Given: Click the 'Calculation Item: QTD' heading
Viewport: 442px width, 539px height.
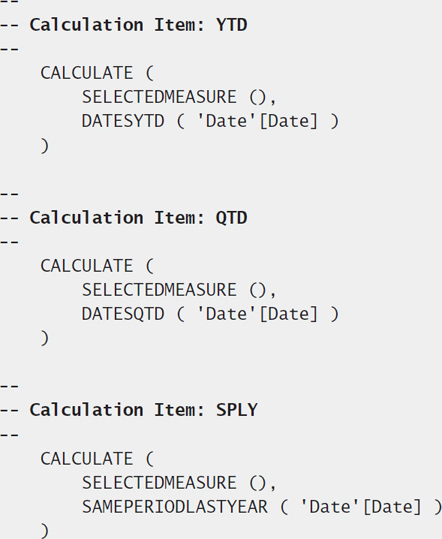Looking at the screenshot, I should (x=138, y=218).
